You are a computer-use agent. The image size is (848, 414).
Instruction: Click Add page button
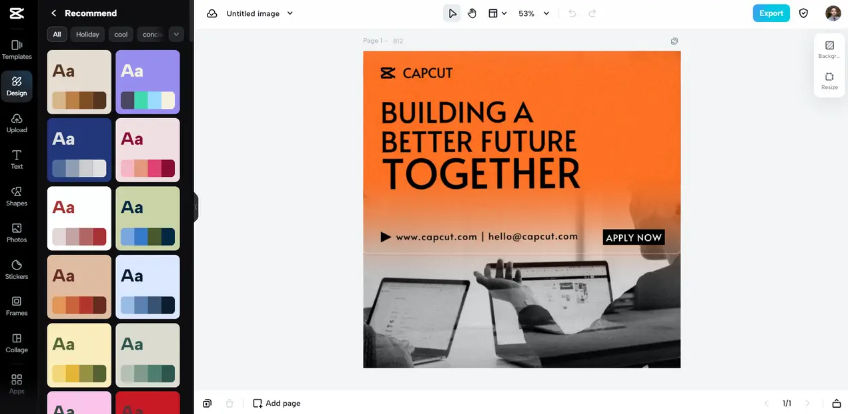point(276,403)
